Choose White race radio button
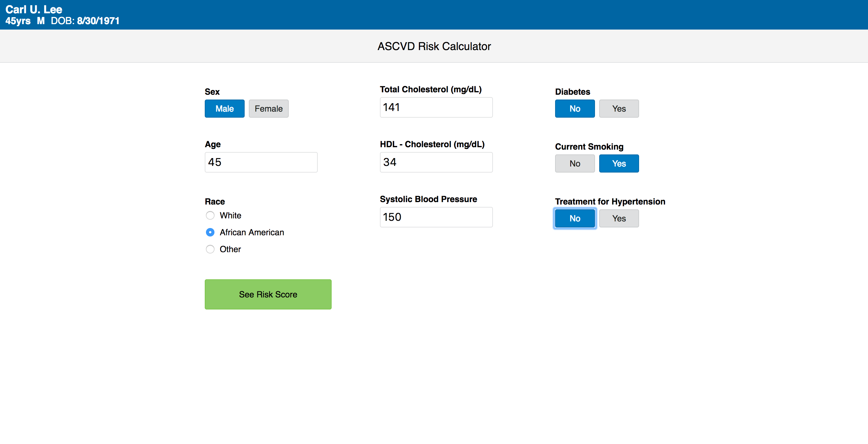The image size is (868, 444). [210, 215]
